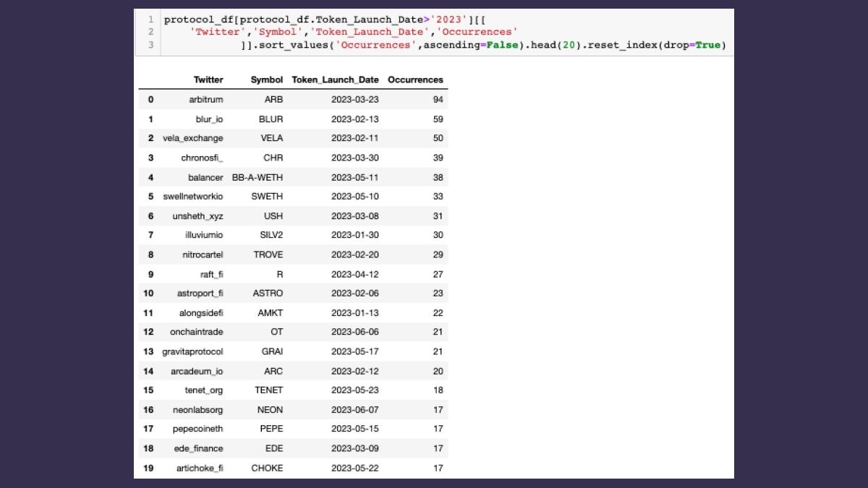The height and width of the screenshot is (488, 868).
Task: Select the NEON symbol cell
Action: pos(271,410)
